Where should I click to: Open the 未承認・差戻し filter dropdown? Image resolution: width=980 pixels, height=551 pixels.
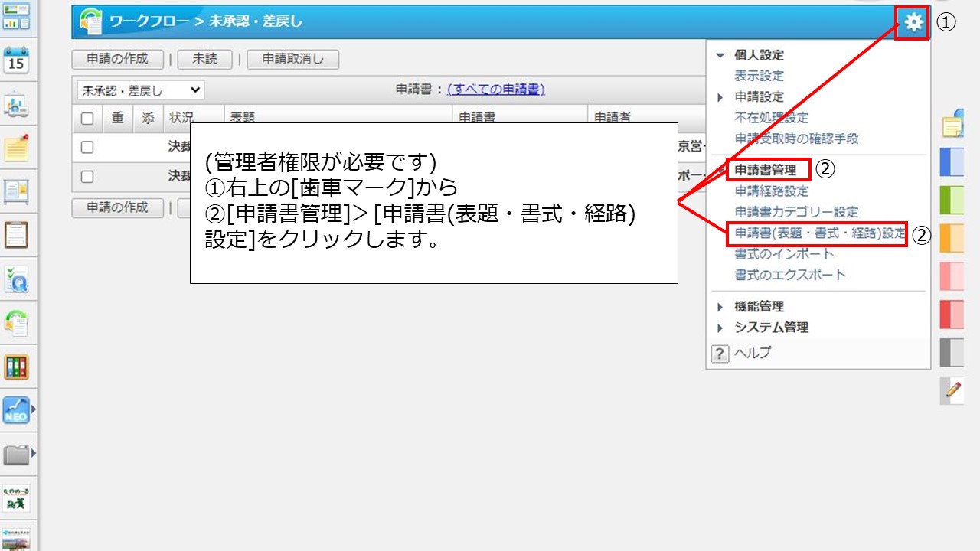(140, 90)
